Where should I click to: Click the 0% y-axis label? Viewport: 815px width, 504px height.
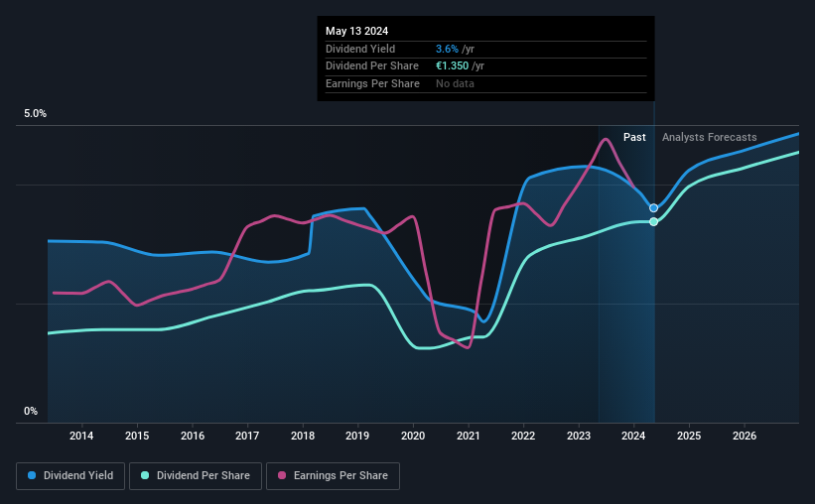pyautogui.click(x=31, y=411)
